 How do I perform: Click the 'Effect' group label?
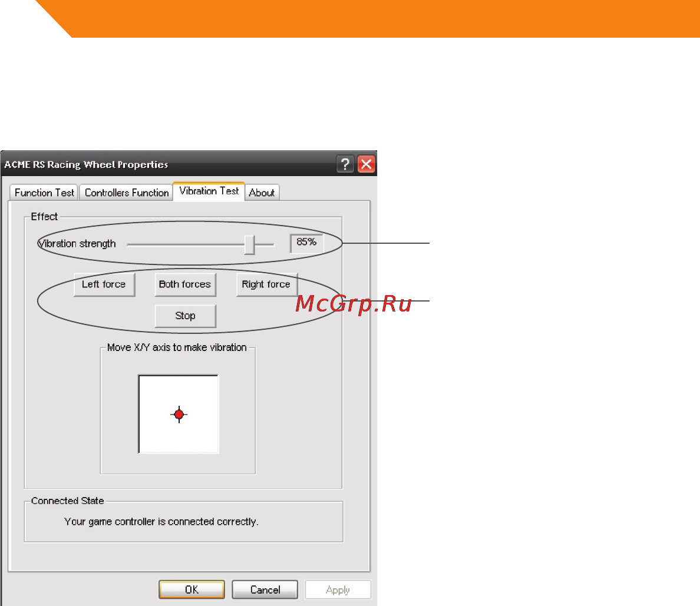pyautogui.click(x=44, y=217)
